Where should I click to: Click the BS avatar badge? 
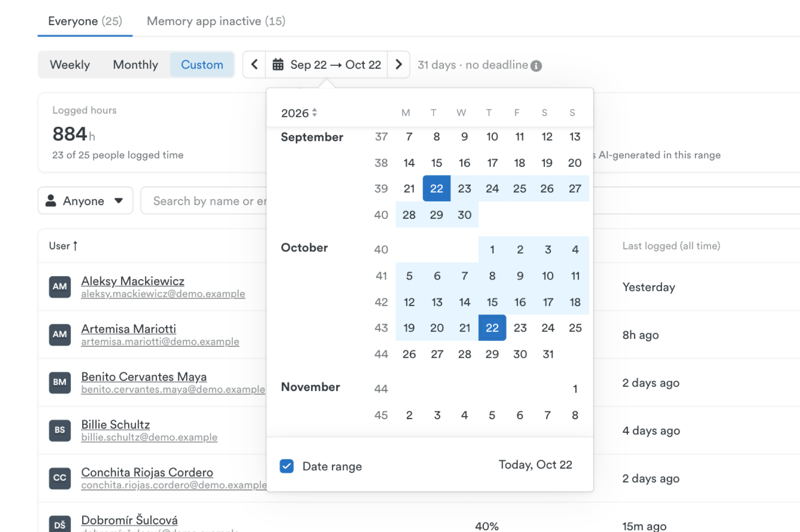tap(60, 430)
